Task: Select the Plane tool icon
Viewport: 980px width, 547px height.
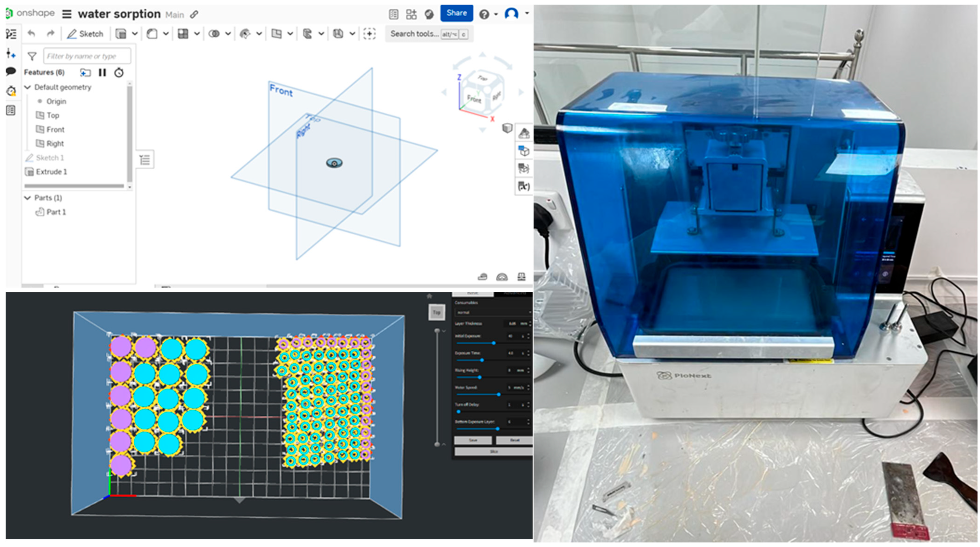Action: [277, 34]
